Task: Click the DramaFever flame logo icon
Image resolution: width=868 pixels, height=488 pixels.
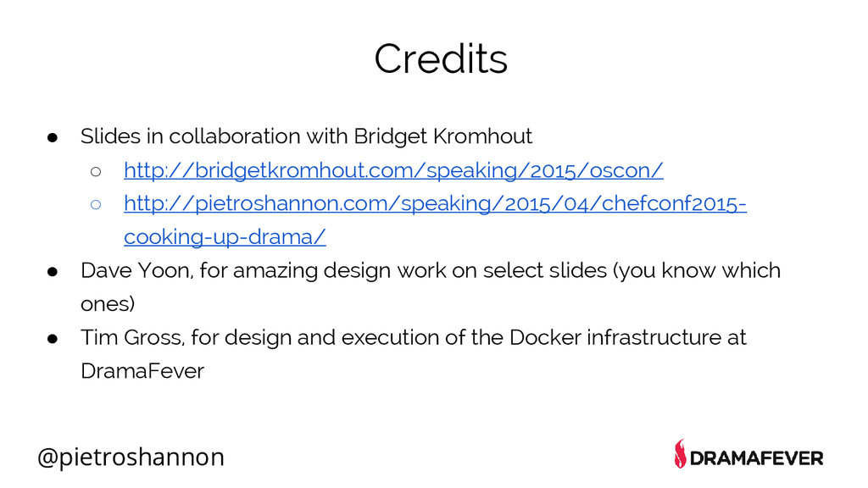Action: coord(680,454)
